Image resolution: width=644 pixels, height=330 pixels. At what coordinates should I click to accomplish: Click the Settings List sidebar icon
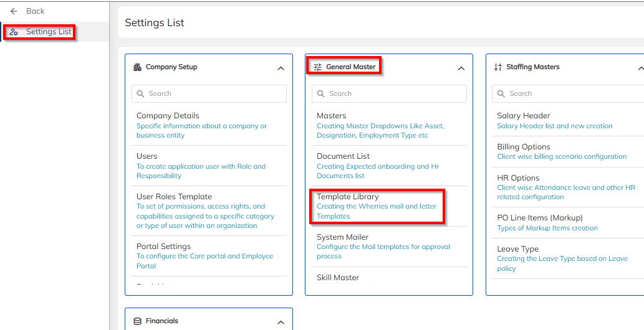(x=14, y=32)
